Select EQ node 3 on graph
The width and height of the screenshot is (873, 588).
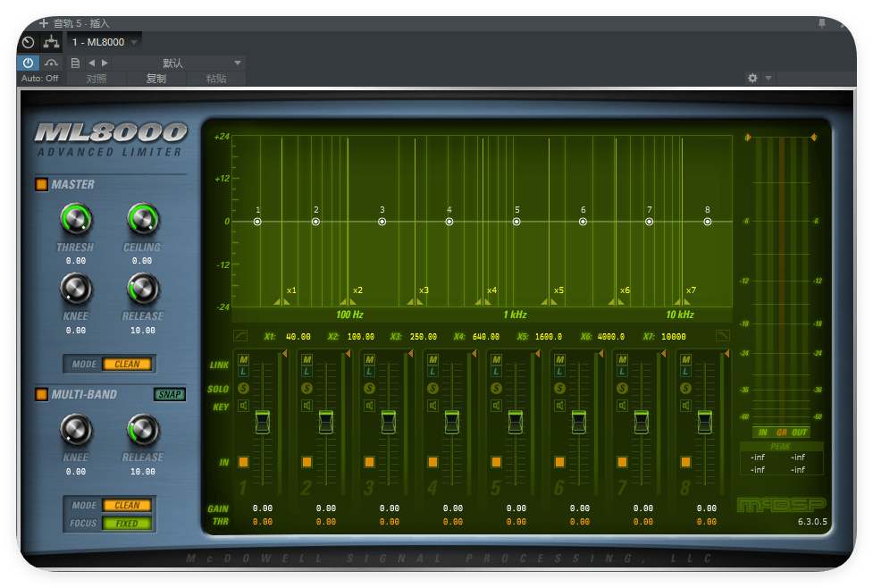(382, 222)
